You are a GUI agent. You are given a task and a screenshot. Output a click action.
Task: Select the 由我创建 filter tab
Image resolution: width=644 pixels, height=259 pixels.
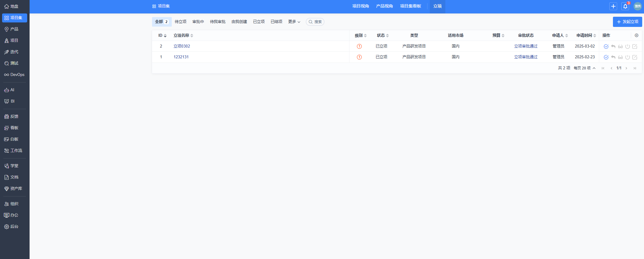pyautogui.click(x=239, y=22)
